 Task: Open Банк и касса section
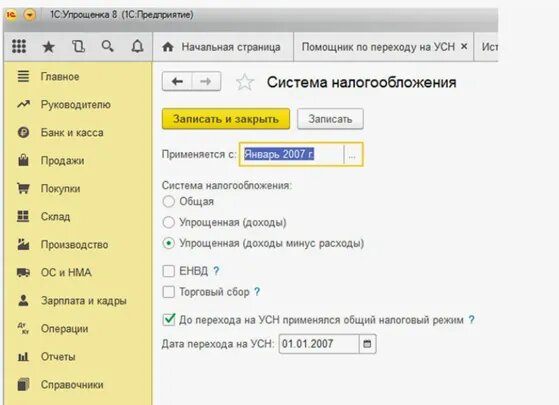78,133
